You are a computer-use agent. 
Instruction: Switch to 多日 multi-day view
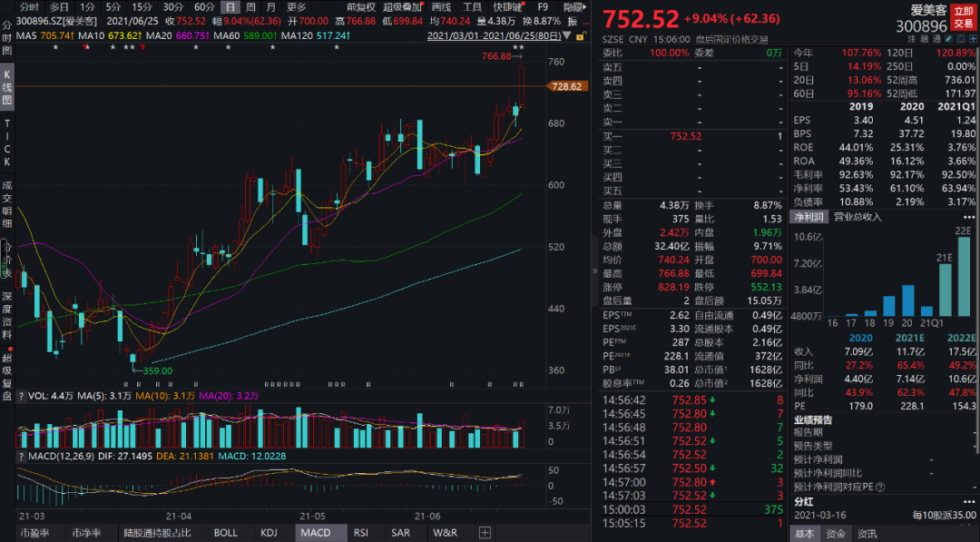[x=59, y=7]
